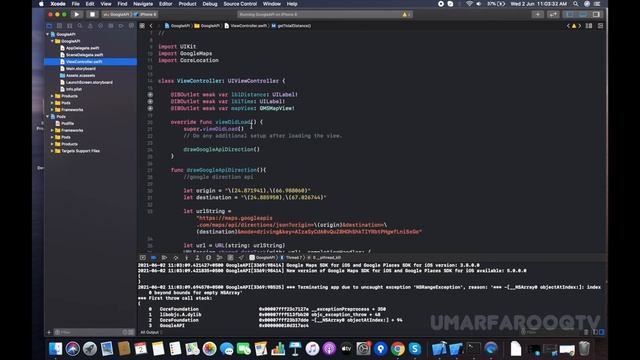Screen dimensions: 640x360
Task: Expand Frameworks folder under the GoogleAPI project
Action: coord(52,110)
